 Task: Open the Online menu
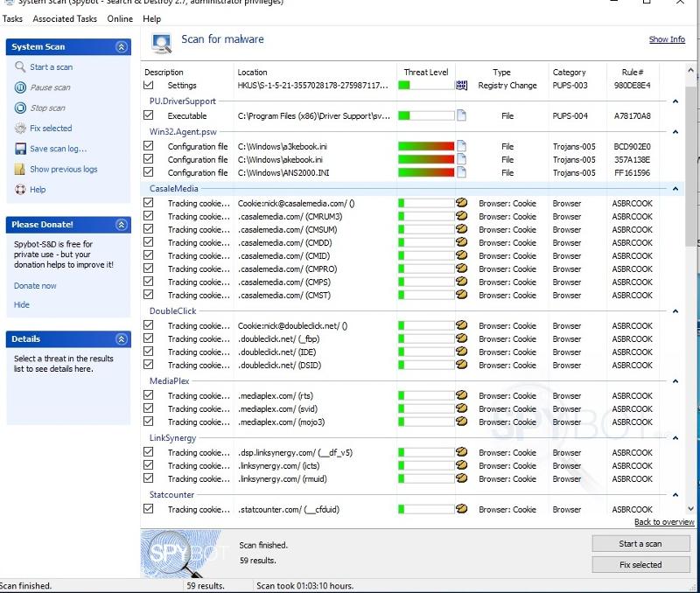pyautogui.click(x=120, y=18)
